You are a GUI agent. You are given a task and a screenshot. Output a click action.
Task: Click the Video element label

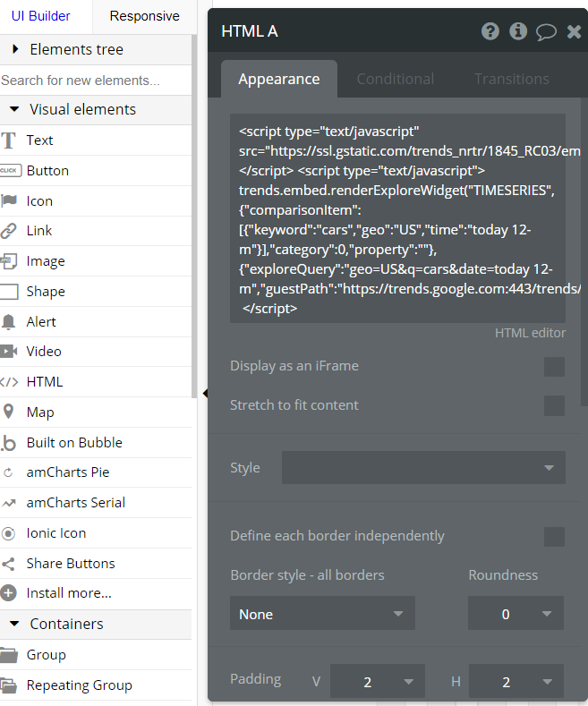[x=44, y=352]
